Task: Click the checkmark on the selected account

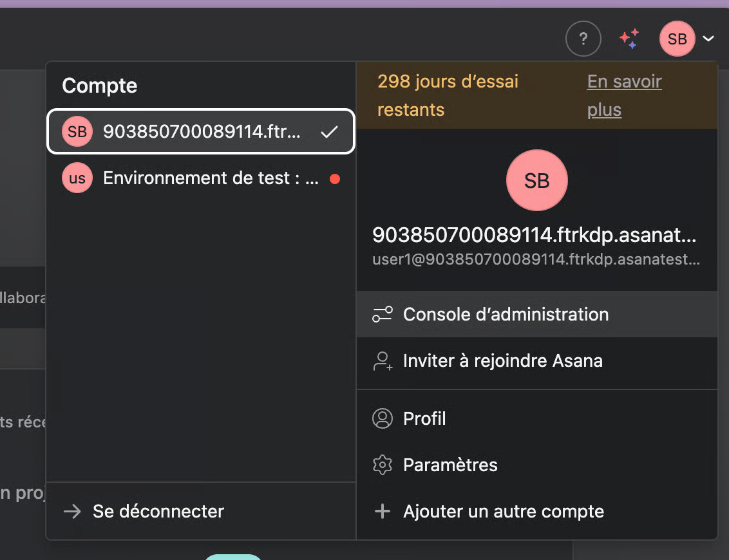Action: coord(329,132)
